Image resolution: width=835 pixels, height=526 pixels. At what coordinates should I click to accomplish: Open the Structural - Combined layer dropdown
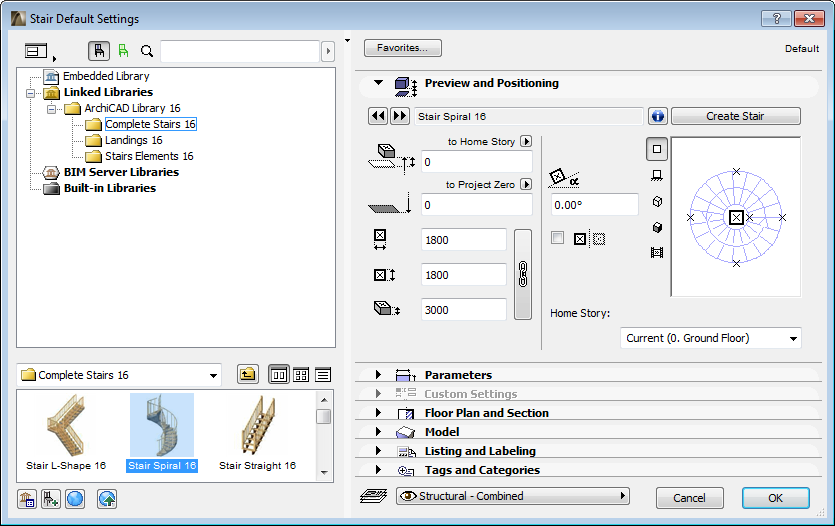point(513,496)
